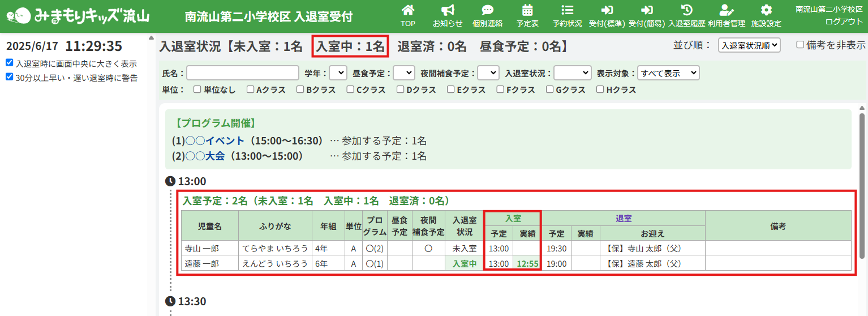Click the 氏名 search input field

click(x=243, y=73)
